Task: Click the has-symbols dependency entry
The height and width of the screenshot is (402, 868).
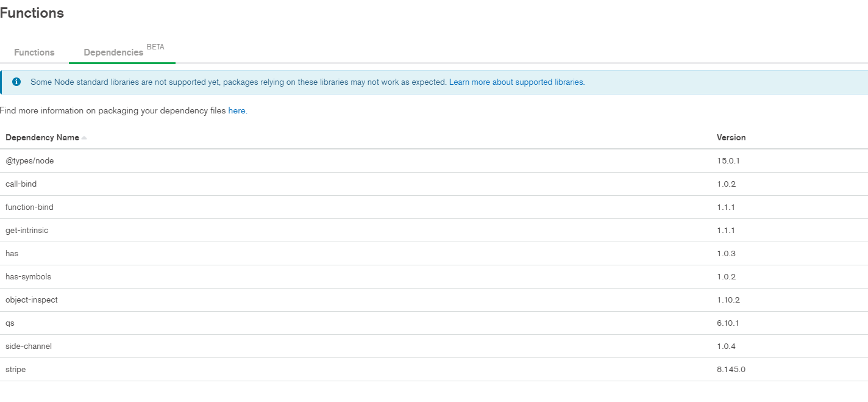Action: 28,276
